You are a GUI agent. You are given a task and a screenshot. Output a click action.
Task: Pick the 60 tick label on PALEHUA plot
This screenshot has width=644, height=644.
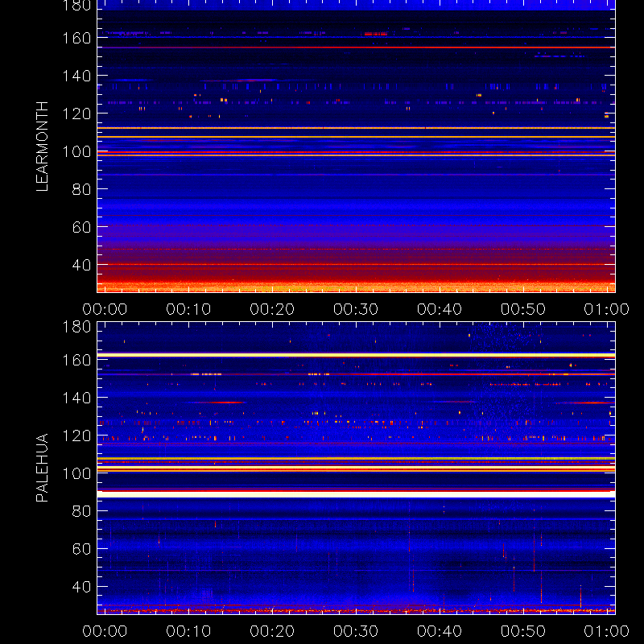point(81,549)
